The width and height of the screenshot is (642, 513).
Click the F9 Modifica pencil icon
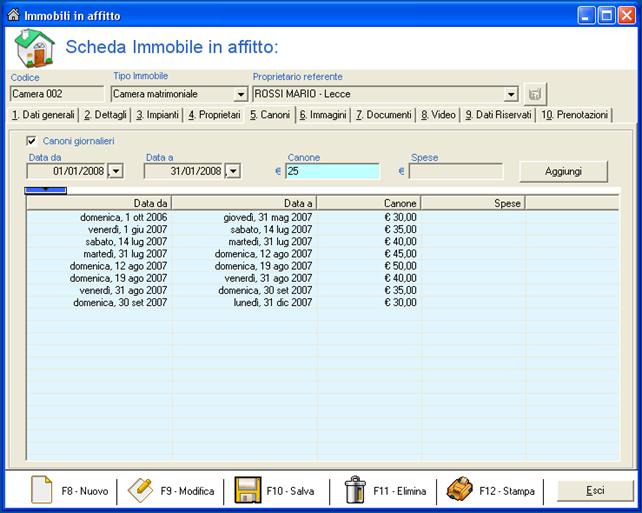pos(140,490)
